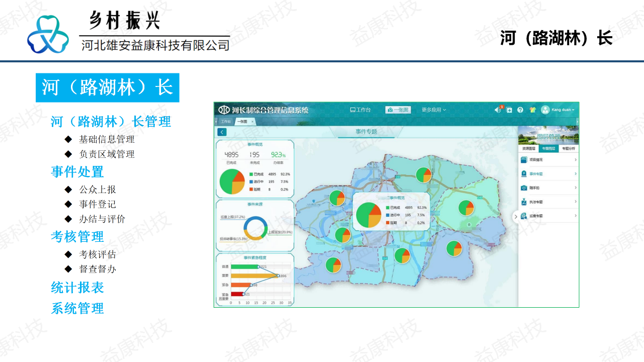The image size is (644, 362).
Task: Open the help question mark icon
Action: [x=520, y=110]
